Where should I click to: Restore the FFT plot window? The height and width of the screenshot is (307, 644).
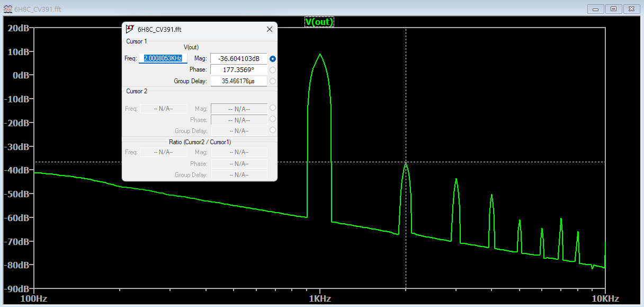click(613, 8)
